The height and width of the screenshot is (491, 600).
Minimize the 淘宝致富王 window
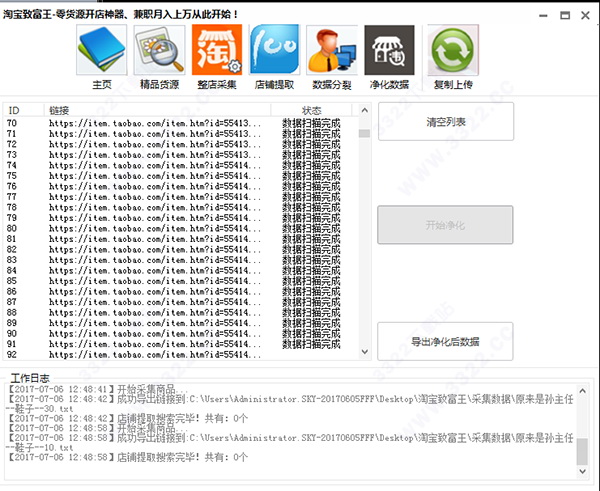(543, 15)
